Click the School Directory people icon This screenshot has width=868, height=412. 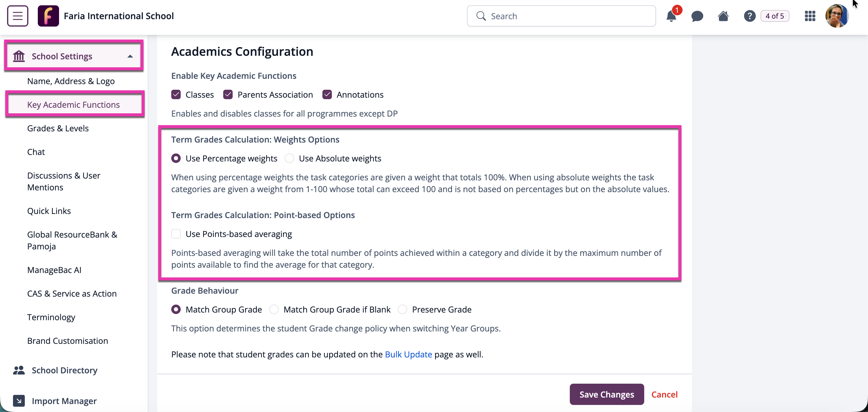point(19,370)
